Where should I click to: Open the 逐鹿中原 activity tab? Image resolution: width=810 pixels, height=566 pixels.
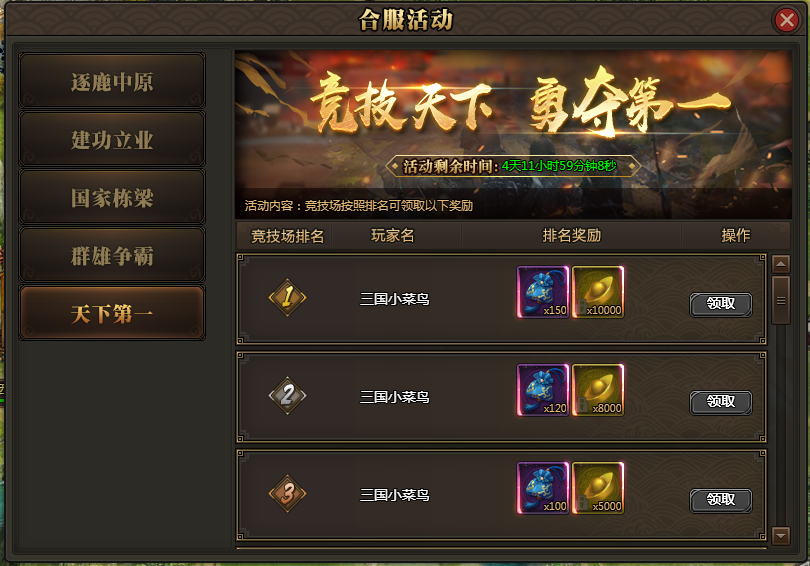112,81
